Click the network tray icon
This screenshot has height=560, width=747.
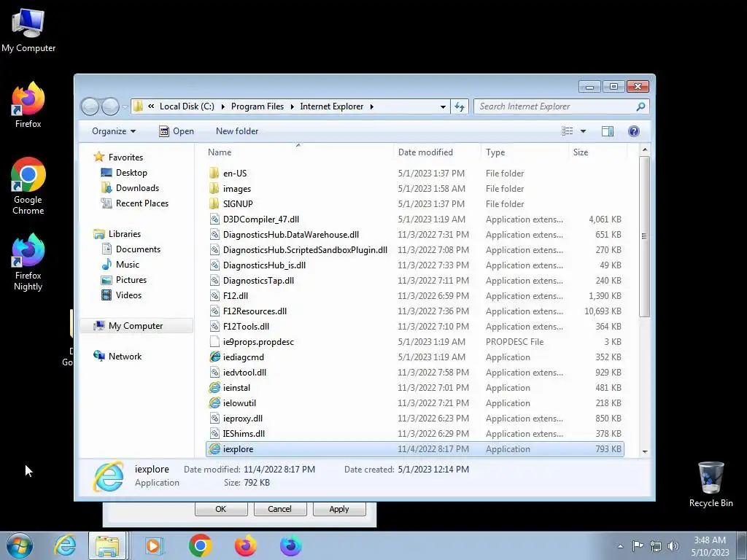tap(656, 545)
